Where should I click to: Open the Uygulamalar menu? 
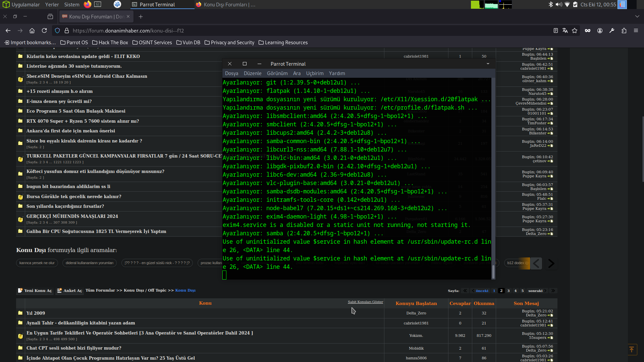(21, 4)
